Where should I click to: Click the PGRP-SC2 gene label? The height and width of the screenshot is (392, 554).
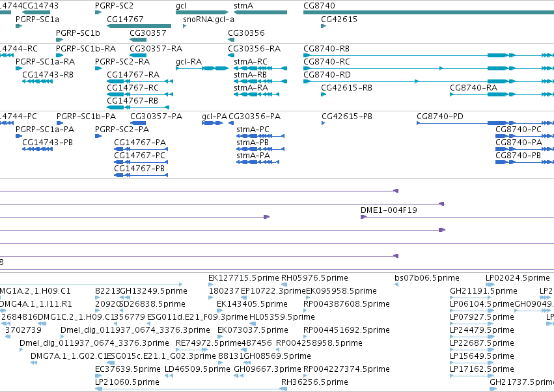point(114,6)
